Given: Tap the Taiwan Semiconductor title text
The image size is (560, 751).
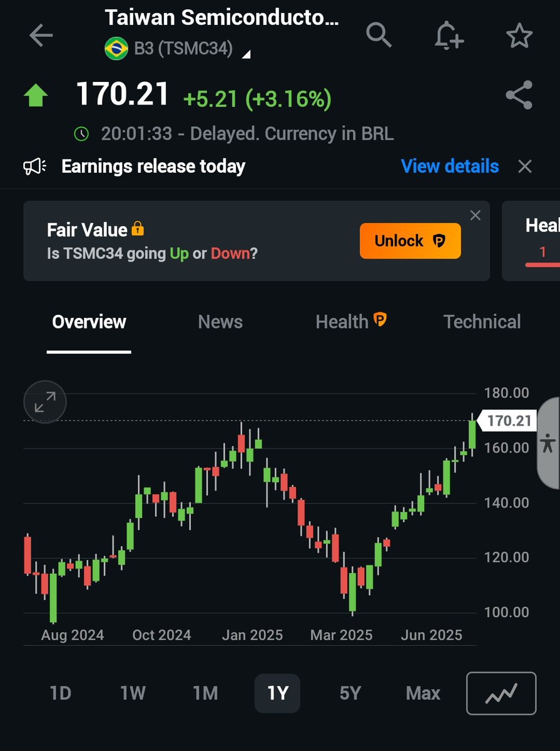Looking at the screenshot, I should pyautogui.click(x=221, y=18).
